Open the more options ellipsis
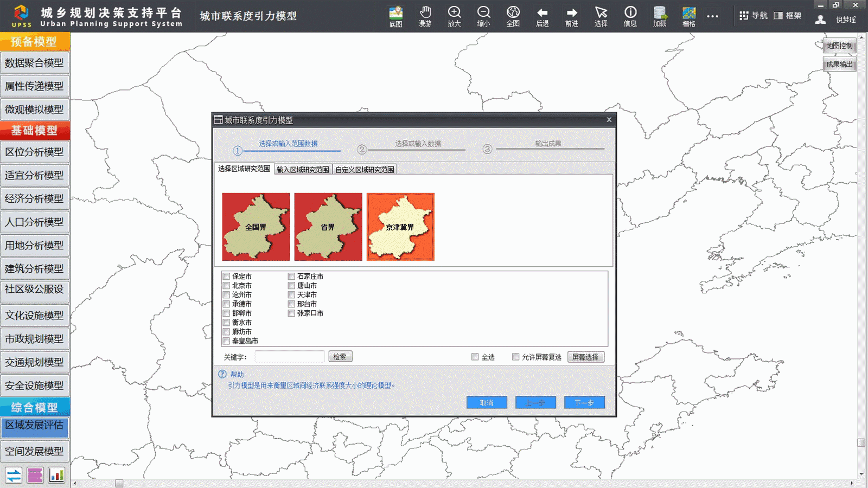 713,16
